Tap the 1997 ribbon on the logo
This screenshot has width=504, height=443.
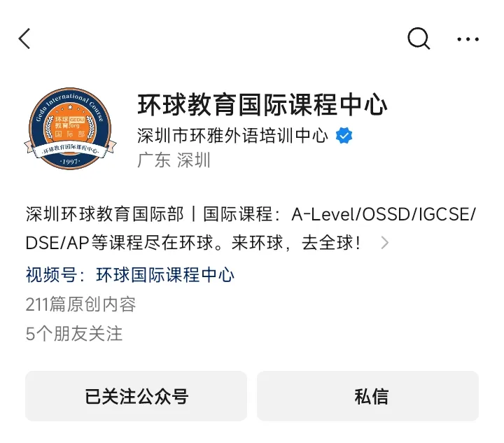tap(70, 161)
